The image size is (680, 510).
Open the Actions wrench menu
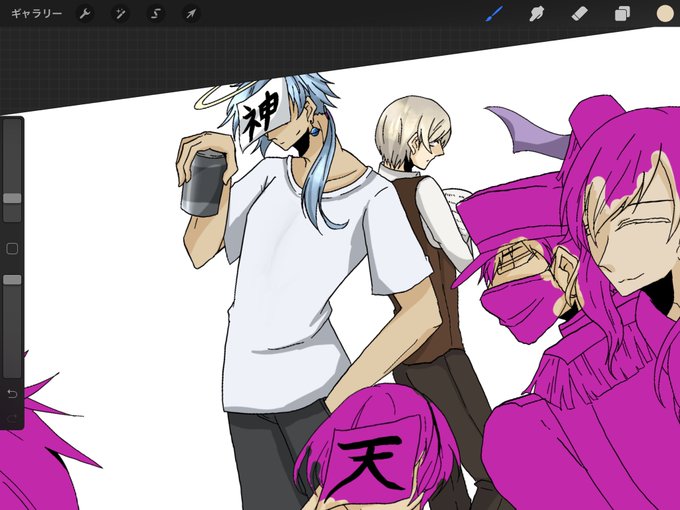point(85,14)
